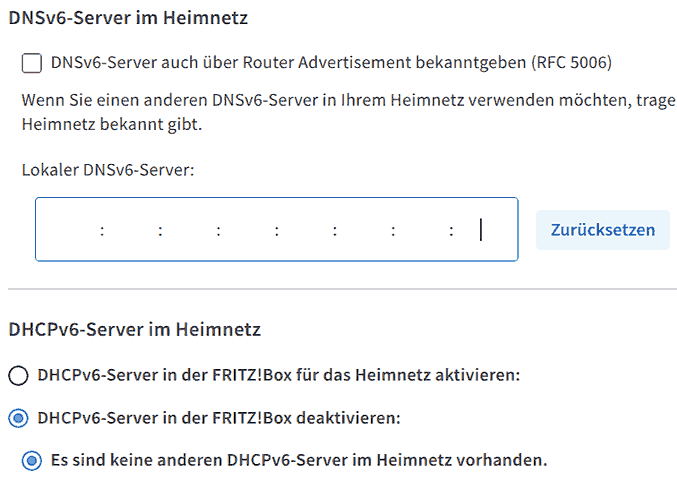Image resolution: width=677 pixels, height=480 pixels.
Task: Select the seventh block of the IPv6 address field
Action: [422, 230]
